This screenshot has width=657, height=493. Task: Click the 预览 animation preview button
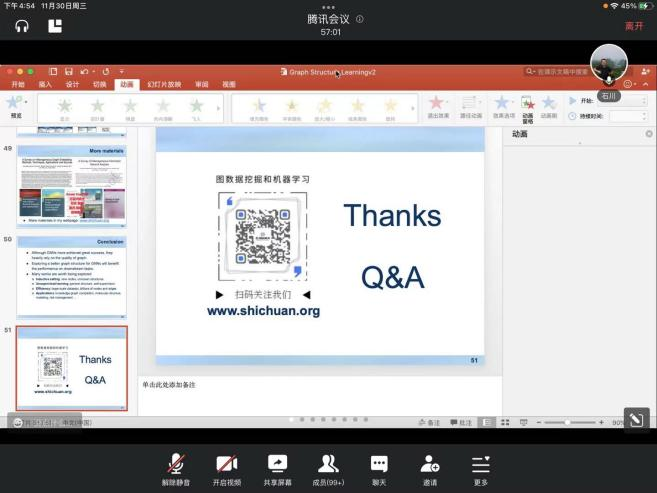14,106
